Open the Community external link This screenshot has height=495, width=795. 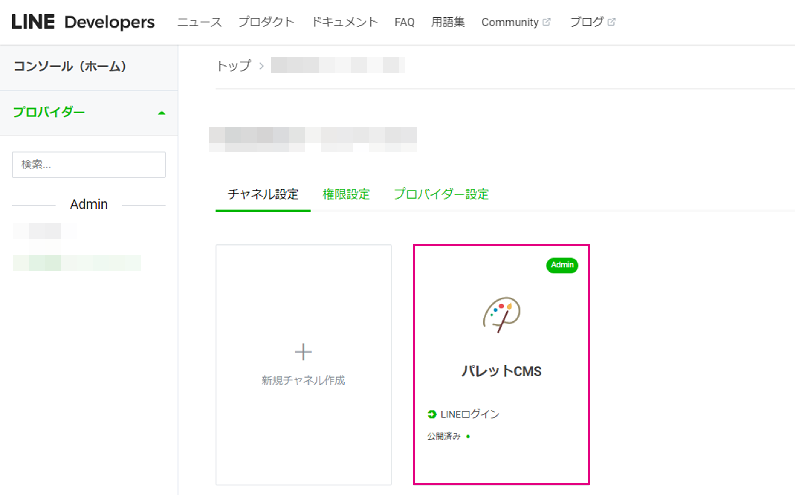tap(516, 22)
